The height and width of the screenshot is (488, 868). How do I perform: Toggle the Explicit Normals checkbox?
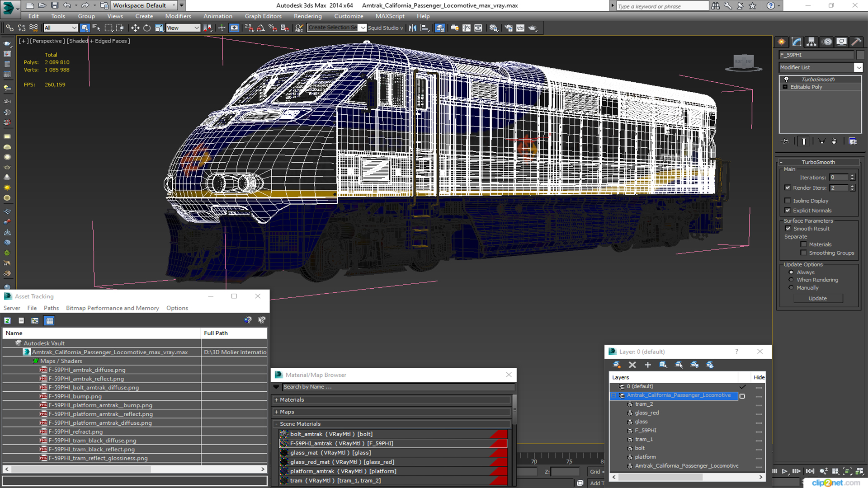788,211
